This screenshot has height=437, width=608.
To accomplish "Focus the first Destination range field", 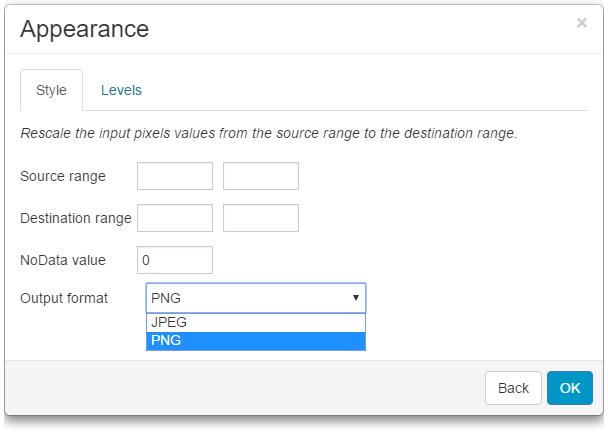I will 175,218.
